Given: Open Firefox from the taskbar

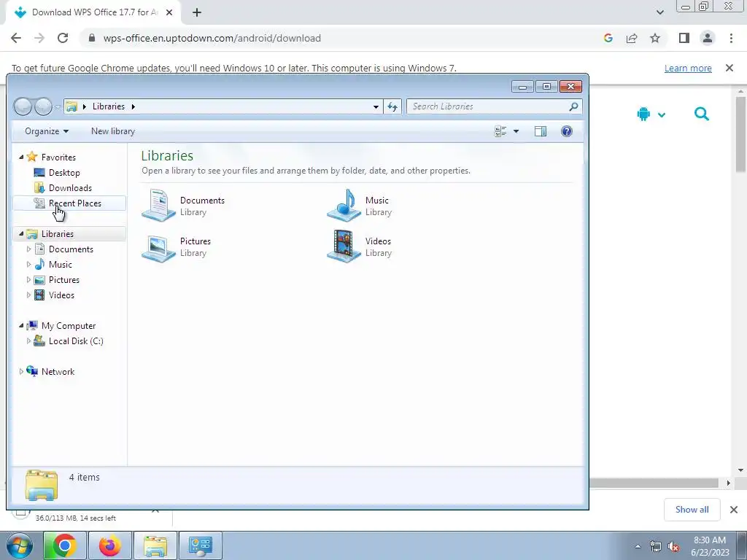Looking at the screenshot, I should point(110,545).
